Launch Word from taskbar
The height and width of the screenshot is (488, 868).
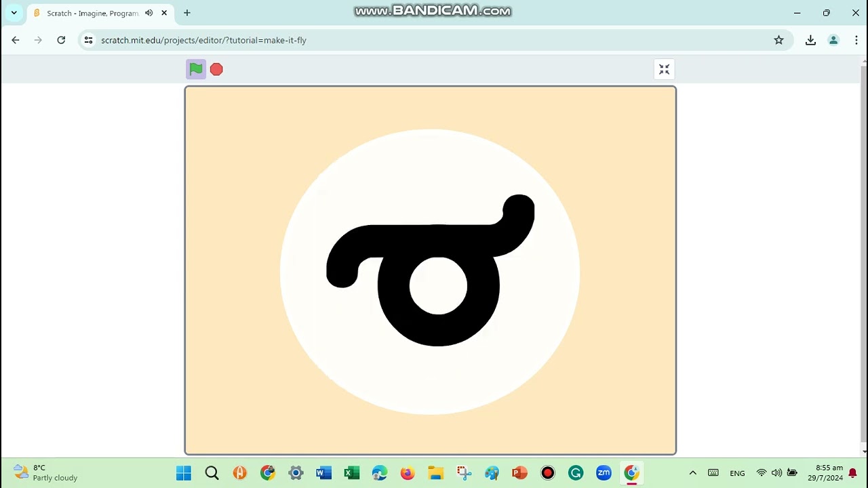point(323,473)
